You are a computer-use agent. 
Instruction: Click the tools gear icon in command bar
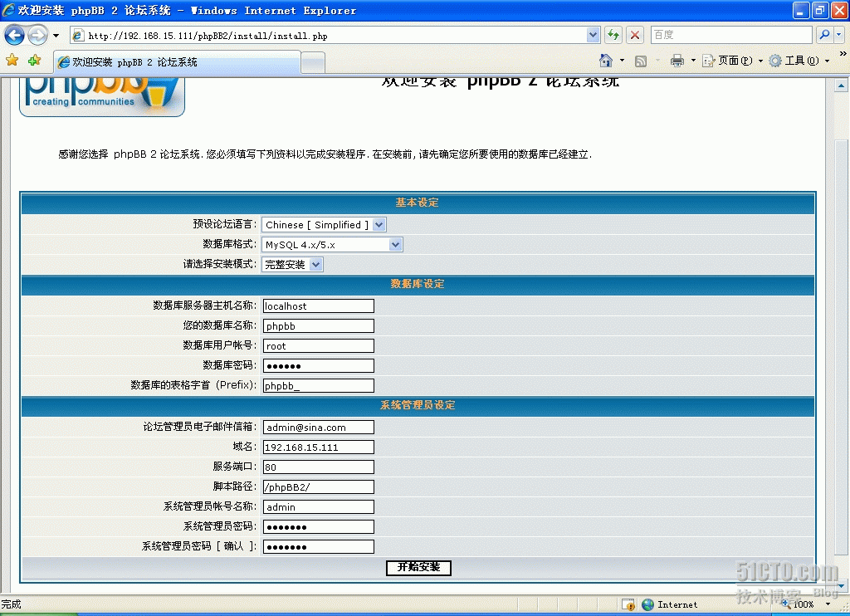coord(776,61)
